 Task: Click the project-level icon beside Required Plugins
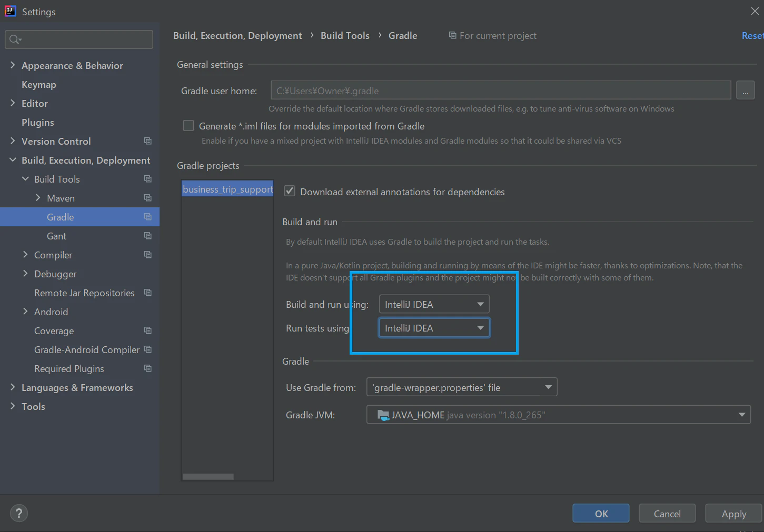[148, 368]
